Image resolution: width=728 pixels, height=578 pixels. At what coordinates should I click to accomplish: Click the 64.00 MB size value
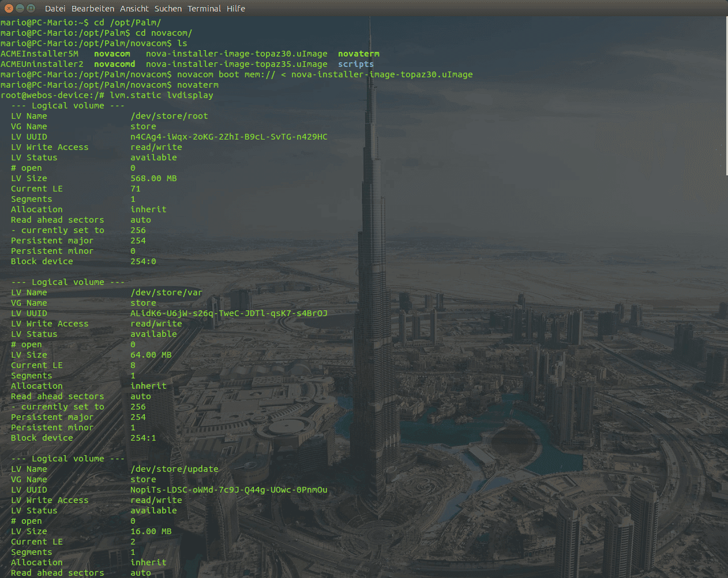click(151, 355)
